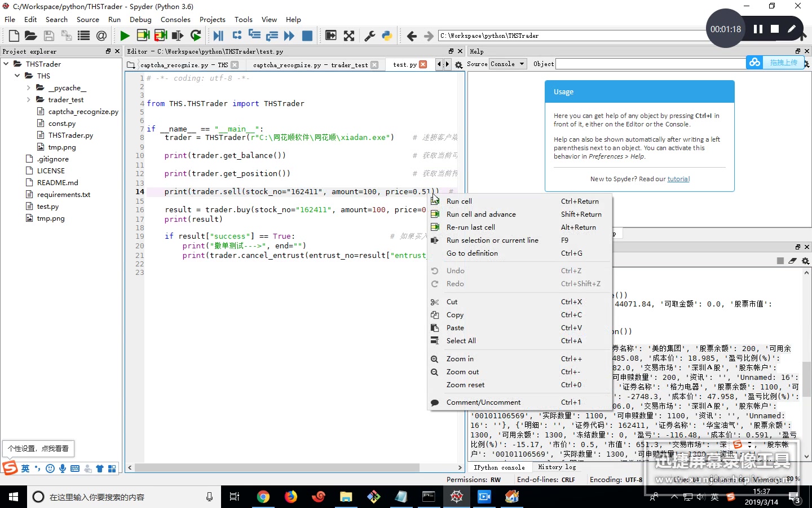The image size is (812, 508).
Task: Choose Run selection or current line
Action: point(492,240)
